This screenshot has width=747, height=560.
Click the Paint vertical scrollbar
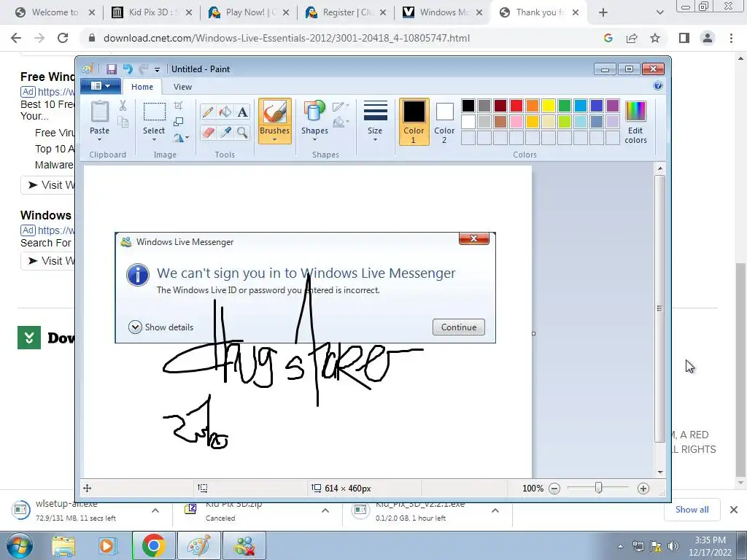[x=659, y=308]
